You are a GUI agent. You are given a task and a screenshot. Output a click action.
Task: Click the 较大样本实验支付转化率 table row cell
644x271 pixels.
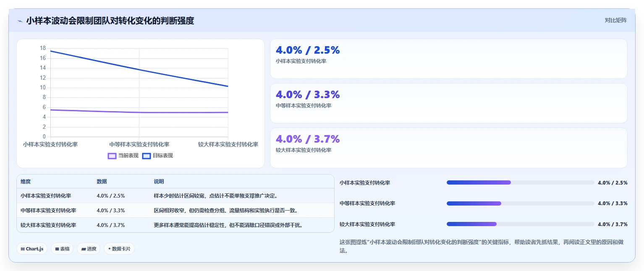(x=48, y=225)
